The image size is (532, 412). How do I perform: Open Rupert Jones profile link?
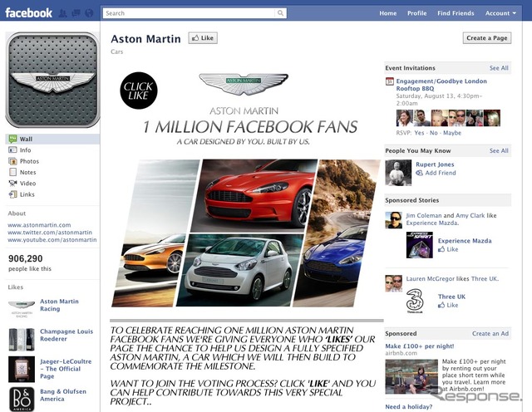[435, 164]
